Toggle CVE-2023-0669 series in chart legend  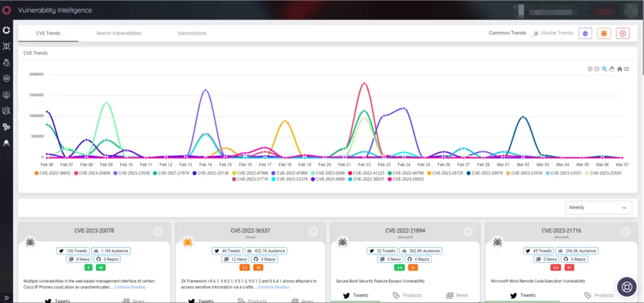point(328,179)
